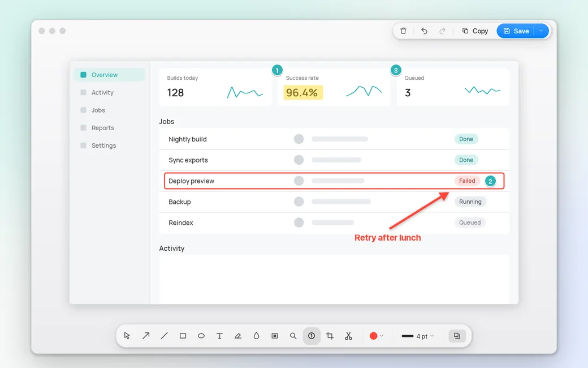Select the Scissors cut-out tool
Viewport: 588px width, 368px height.
(x=348, y=336)
